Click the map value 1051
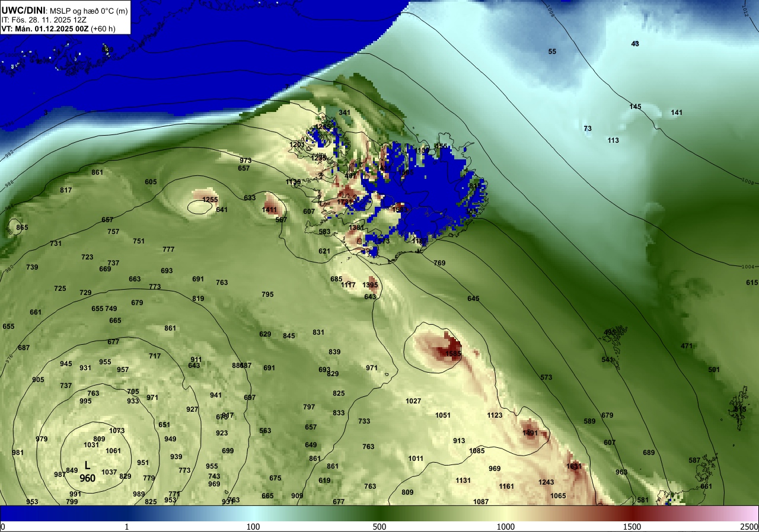The image size is (759, 532). 443,415
